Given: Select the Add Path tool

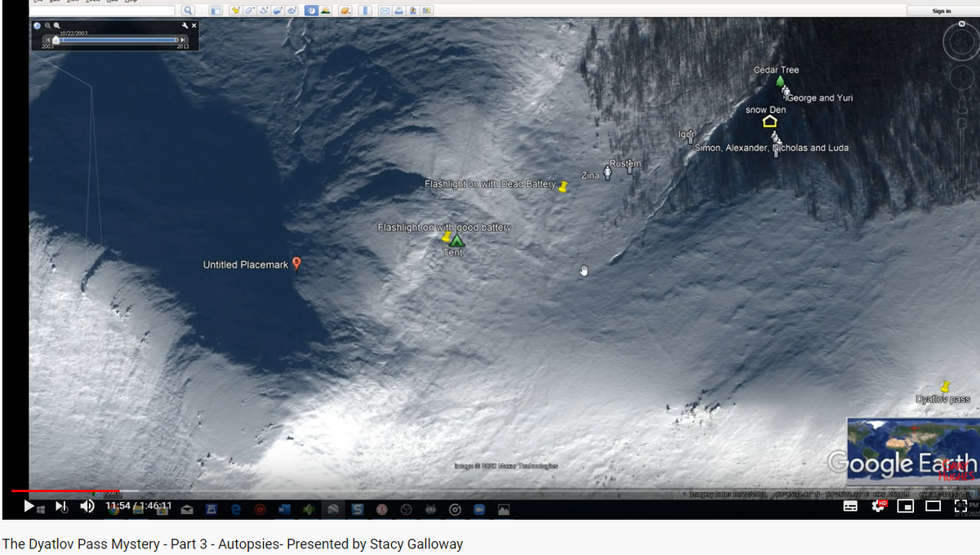Looking at the screenshot, I should (263, 11).
